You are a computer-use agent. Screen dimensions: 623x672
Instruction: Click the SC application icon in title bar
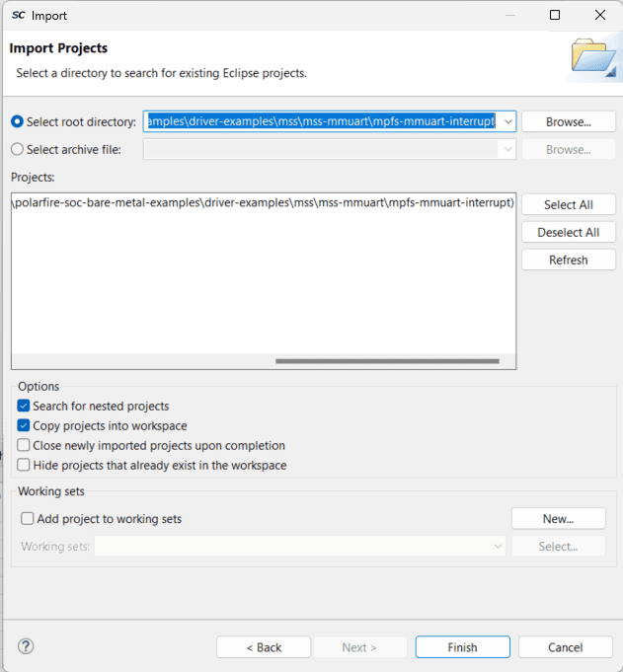click(x=18, y=16)
